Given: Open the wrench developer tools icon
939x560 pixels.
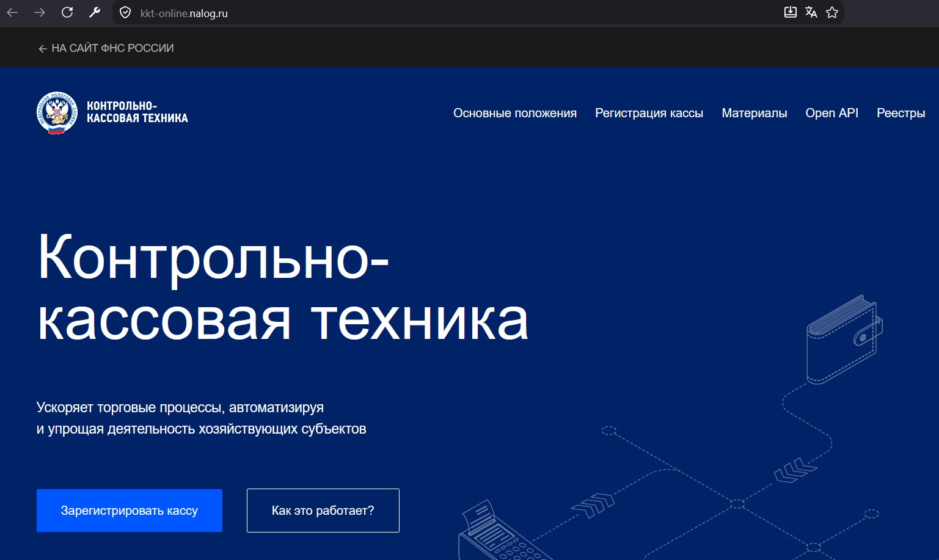Looking at the screenshot, I should [95, 12].
